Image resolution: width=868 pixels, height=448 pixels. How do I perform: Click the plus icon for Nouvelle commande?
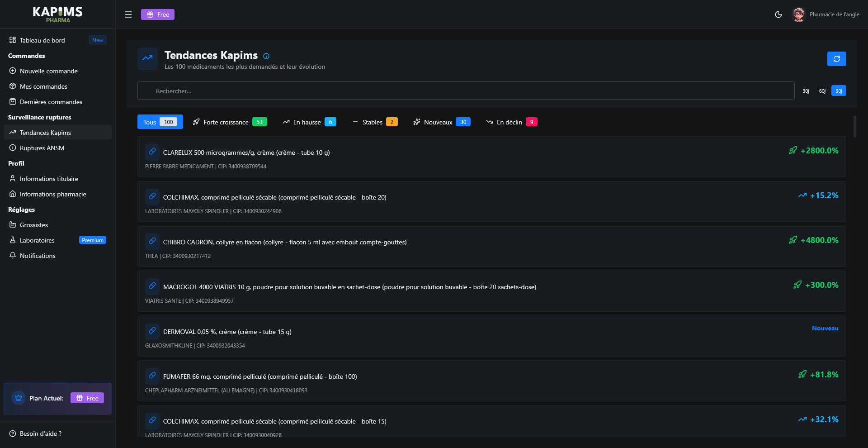[13, 71]
